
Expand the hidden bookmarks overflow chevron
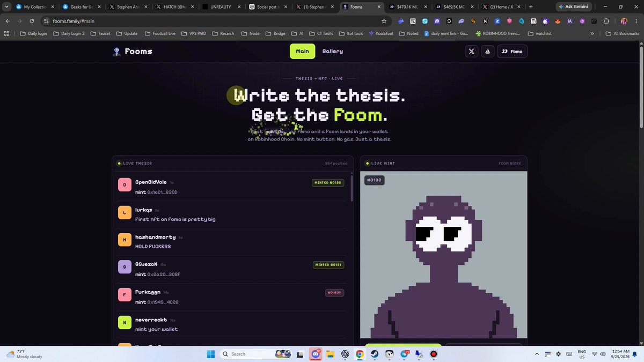(592, 33)
